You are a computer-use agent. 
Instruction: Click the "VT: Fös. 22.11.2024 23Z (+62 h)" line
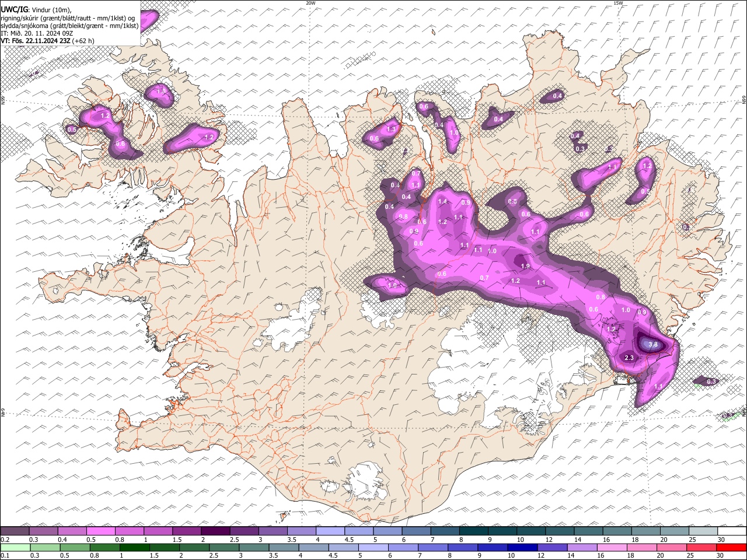click(48, 41)
